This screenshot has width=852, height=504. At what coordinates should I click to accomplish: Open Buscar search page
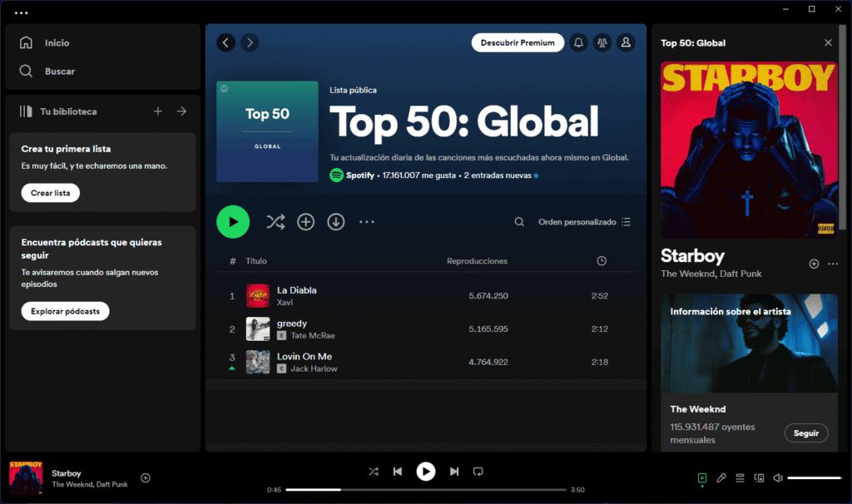click(x=47, y=72)
